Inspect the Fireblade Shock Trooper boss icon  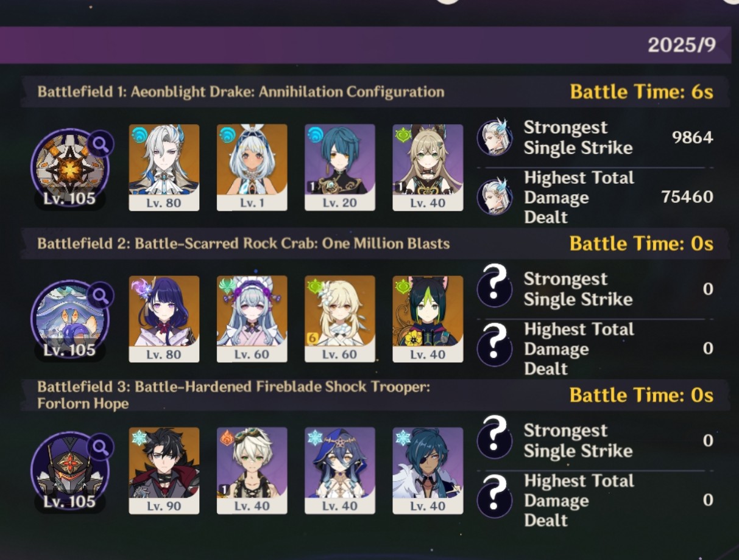click(69, 471)
